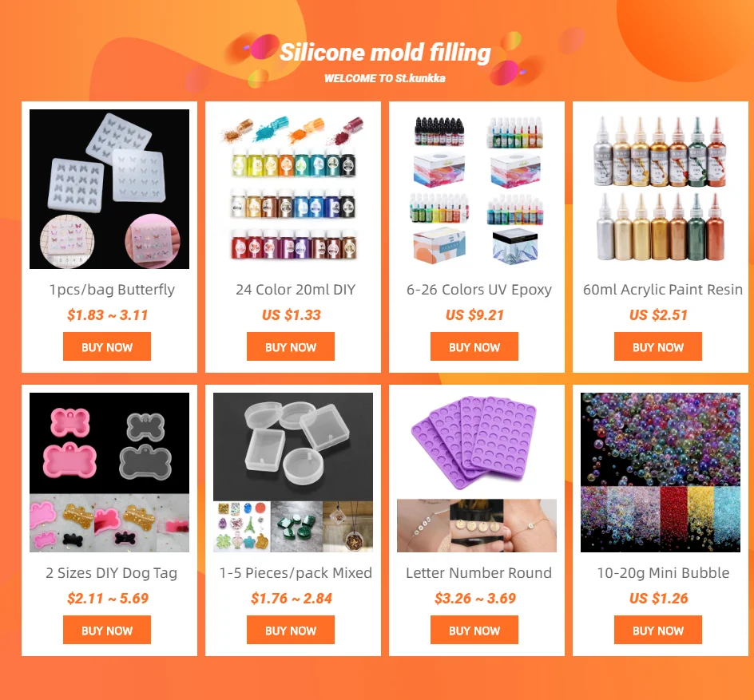Click the Silicone mold filling banner heading

coord(385,53)
